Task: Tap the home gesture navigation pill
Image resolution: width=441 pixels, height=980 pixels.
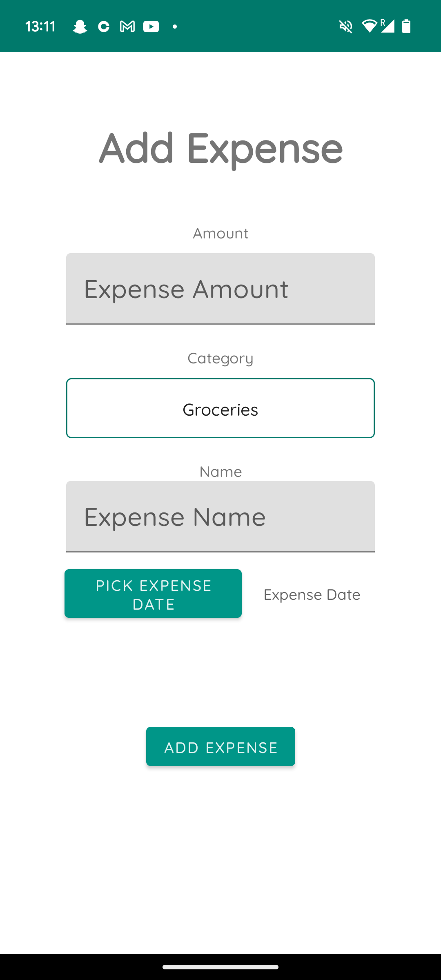Action: pyautogui.click(x=220, y=967)
